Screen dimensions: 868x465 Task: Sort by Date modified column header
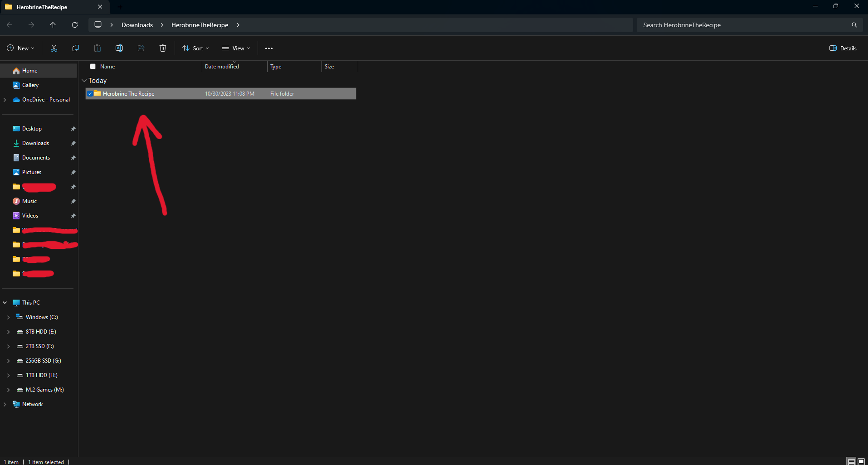[x=222, y=67]
